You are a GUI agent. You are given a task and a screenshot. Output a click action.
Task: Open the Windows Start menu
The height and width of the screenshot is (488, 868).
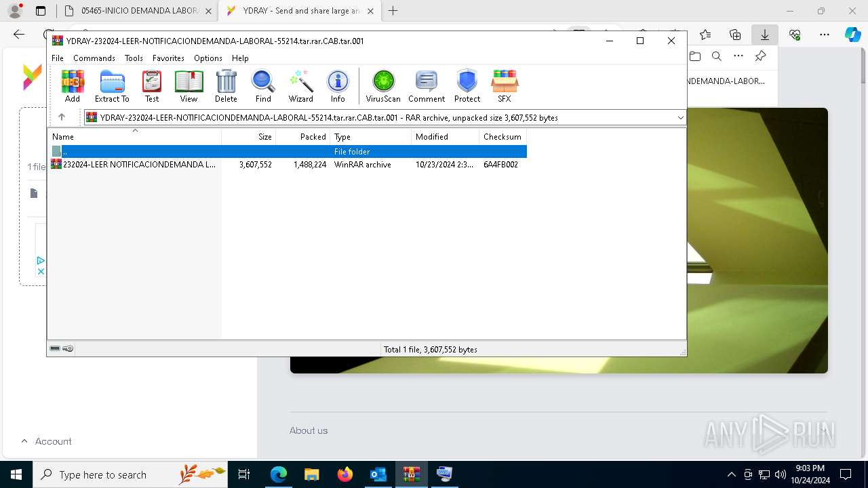point(16,474)
